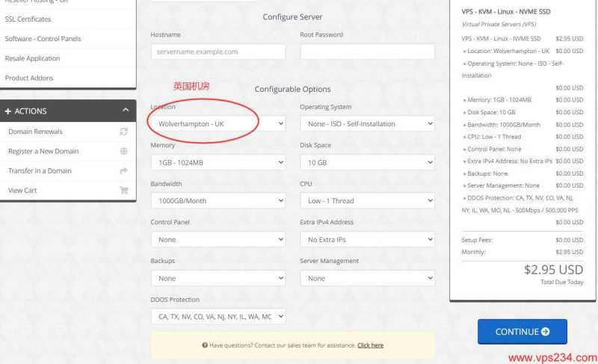Open SSL Certificates category

[x=68, y=19]
